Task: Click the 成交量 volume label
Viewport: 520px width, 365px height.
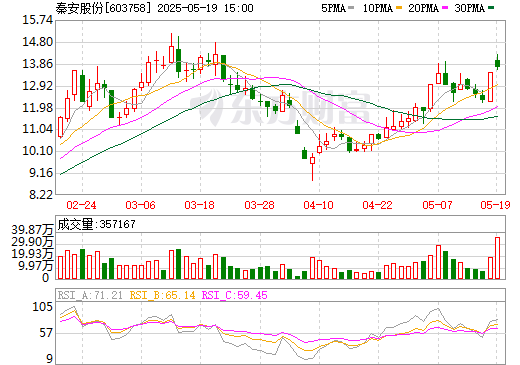Action: click(x=75, y=224)
